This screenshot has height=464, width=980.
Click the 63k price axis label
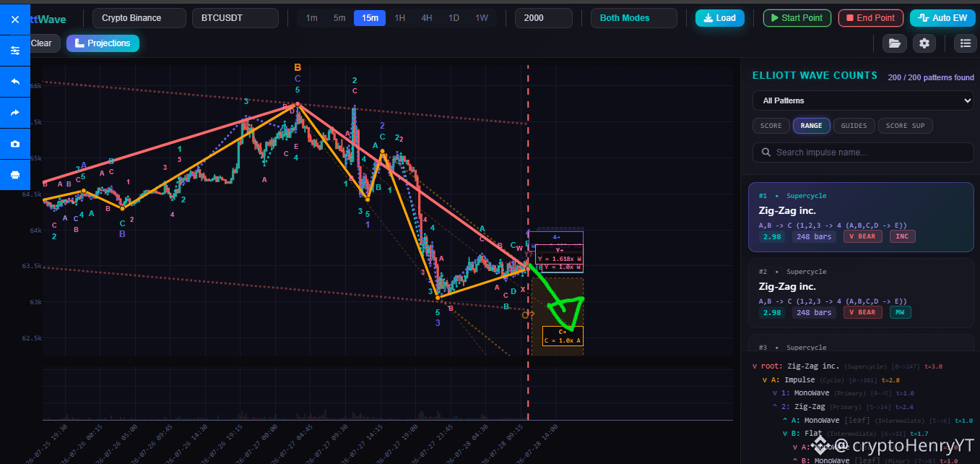pyautogui.click(x=35, y=302)
